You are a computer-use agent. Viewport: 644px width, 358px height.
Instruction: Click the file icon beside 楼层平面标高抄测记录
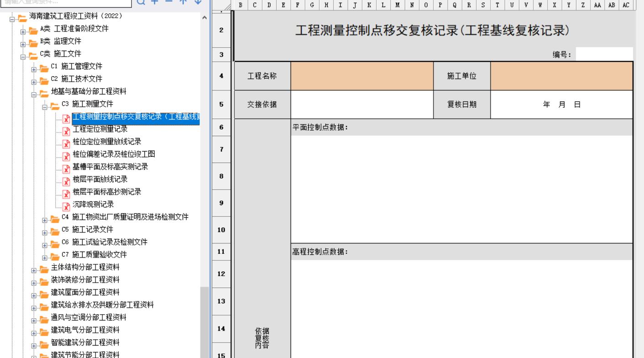point(66,194)
